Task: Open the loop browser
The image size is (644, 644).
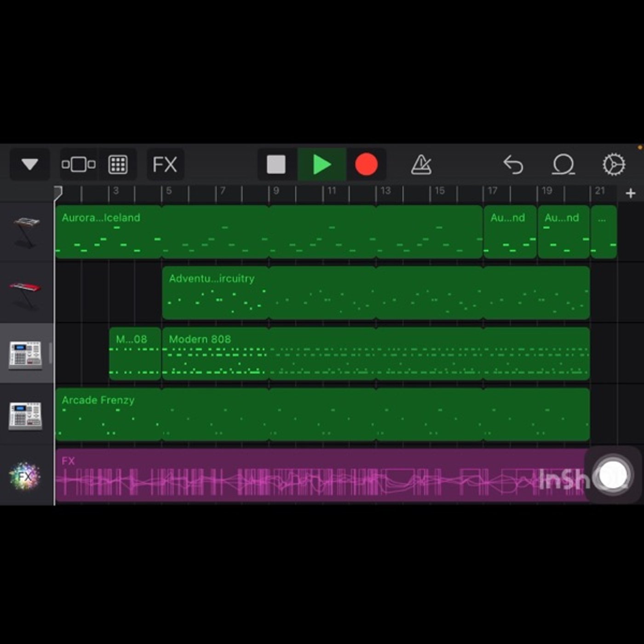Action: (563, 164)
